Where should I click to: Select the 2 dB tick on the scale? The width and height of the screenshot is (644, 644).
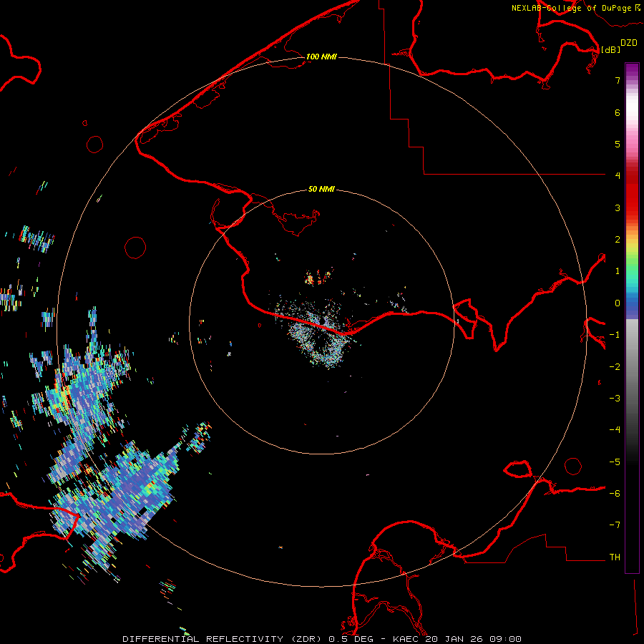tap(618, 239)
